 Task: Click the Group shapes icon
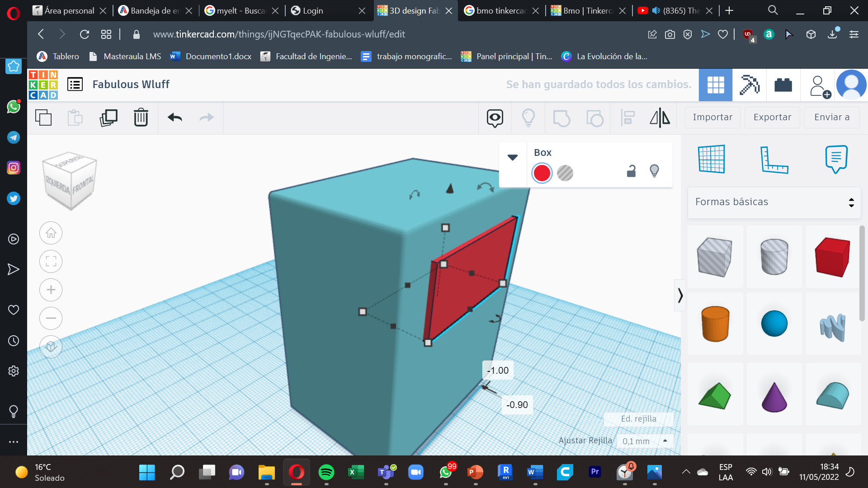point(561,118)
